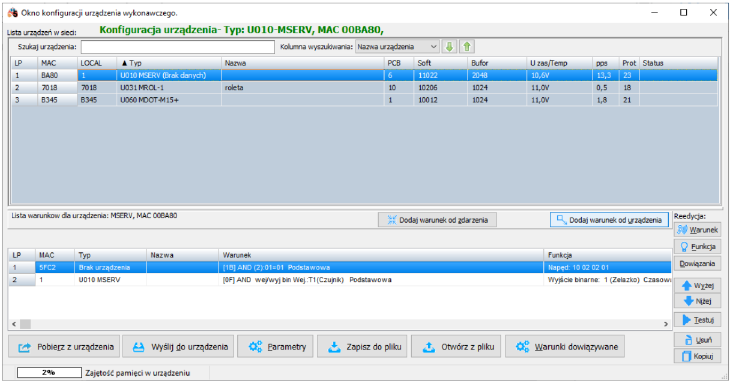Click Otwórz z pliku button
Image resolution: width=730 pixels, height=383 pixels.
(456, 347)
